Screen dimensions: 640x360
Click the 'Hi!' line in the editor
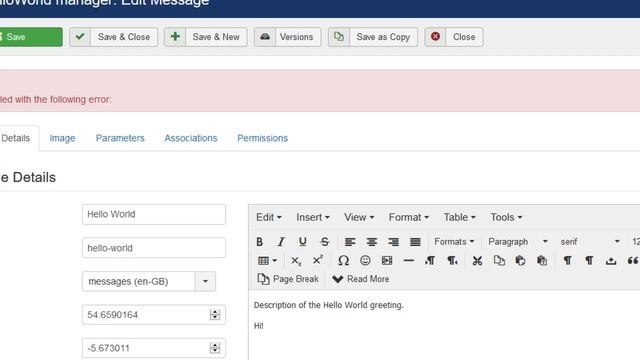259,326
